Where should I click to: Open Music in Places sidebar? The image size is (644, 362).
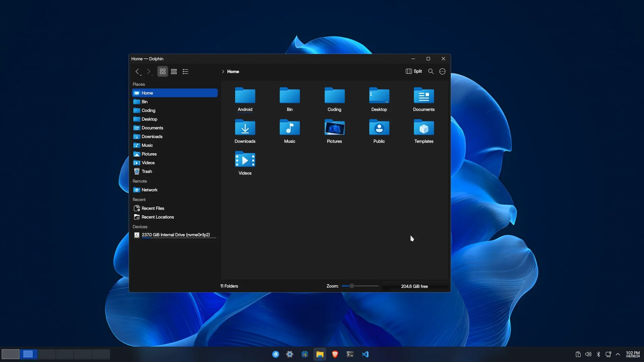pyautogui.click(x=175, y=145)
